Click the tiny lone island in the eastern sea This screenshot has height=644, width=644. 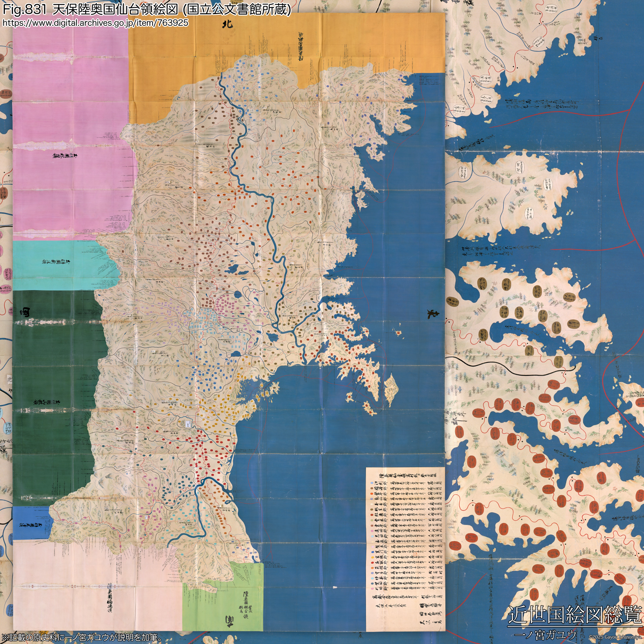point(398,333)
